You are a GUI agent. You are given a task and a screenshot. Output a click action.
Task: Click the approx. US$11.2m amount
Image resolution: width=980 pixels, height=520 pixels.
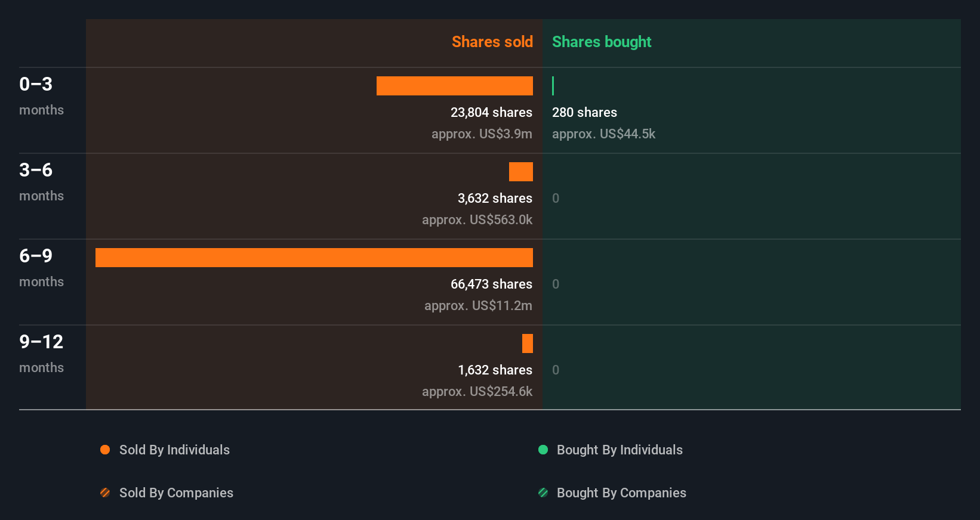click(478, 306)
